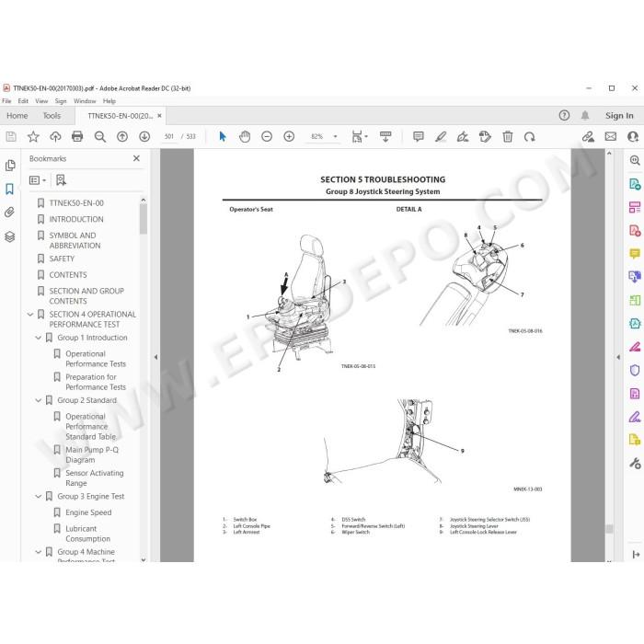The height and width of the screenshot is (644, 644).
Task: Go to the previous page
Action: pyautogui.click(x=122, y=136)
